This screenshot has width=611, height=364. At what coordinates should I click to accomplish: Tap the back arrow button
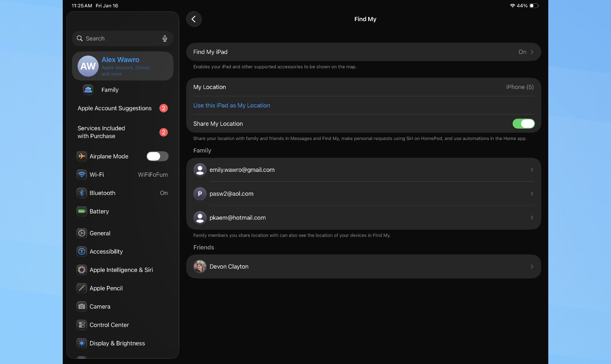click(194, 19)
